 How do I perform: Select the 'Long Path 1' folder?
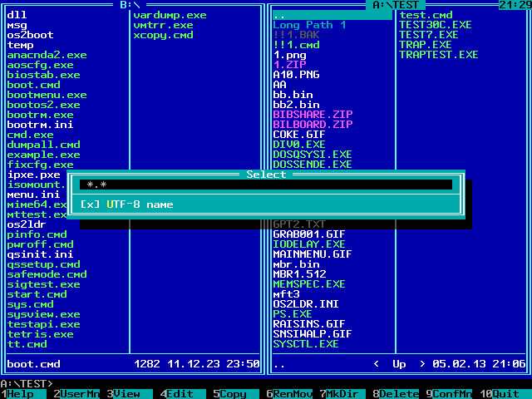click(x=309, y=25)
